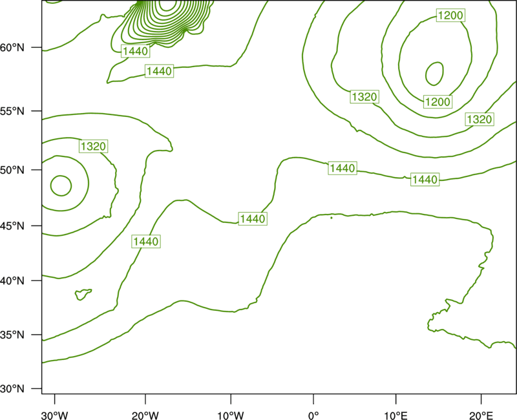Click the 35°N latitude axis label
The width and height of the screenshot is (517, 420).
click(x=12, y=335)
